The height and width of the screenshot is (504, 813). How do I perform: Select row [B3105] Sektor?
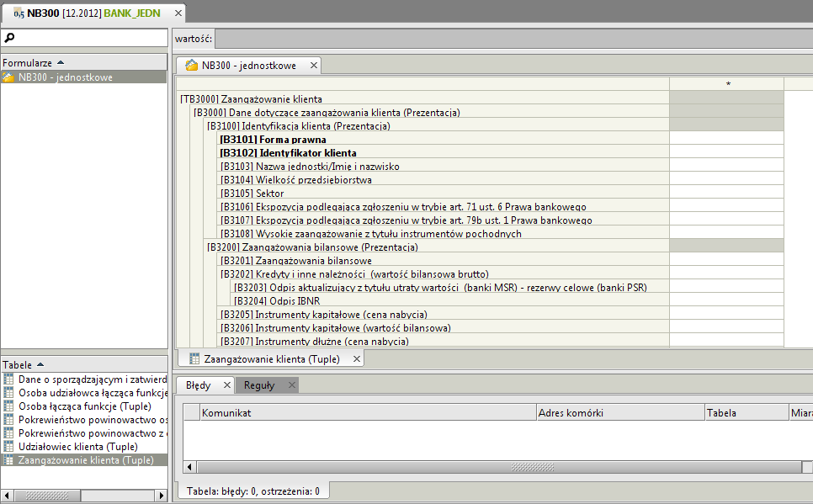click(444, 194)
